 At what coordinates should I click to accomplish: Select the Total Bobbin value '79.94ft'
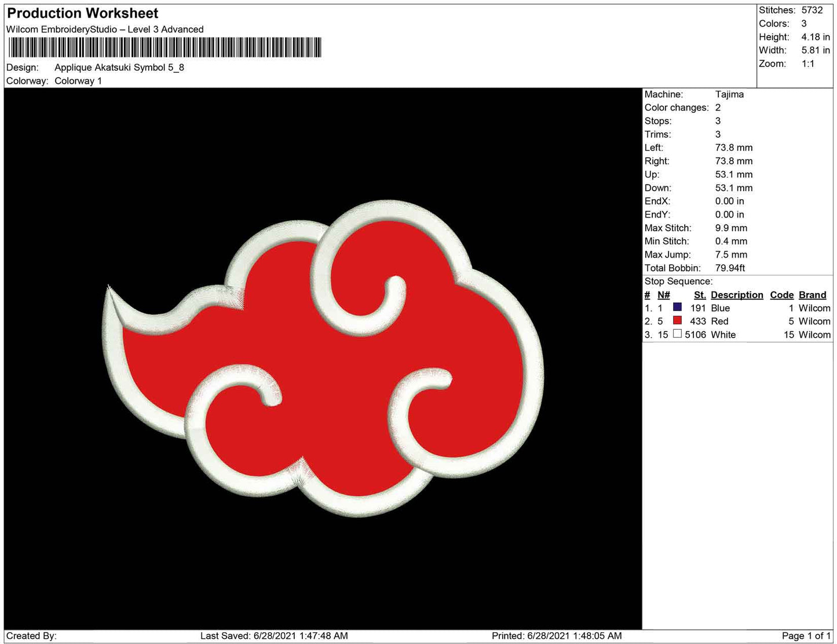[730, 268]
